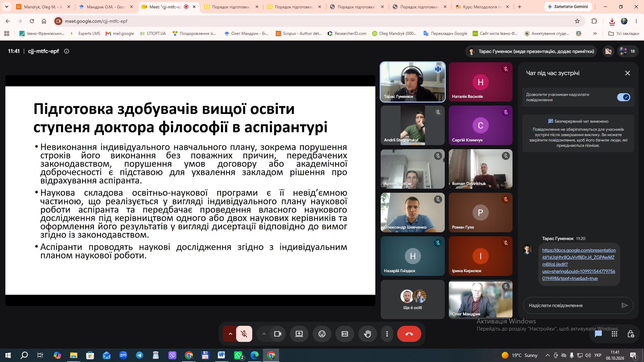
Task: Open host controls lock icon
Action: (631, 334)
